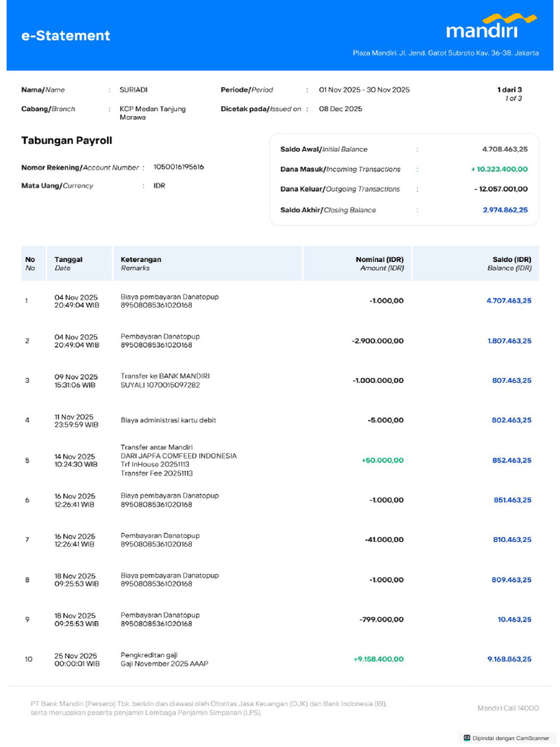Click balance 810.463,25

tap(512, 540)
